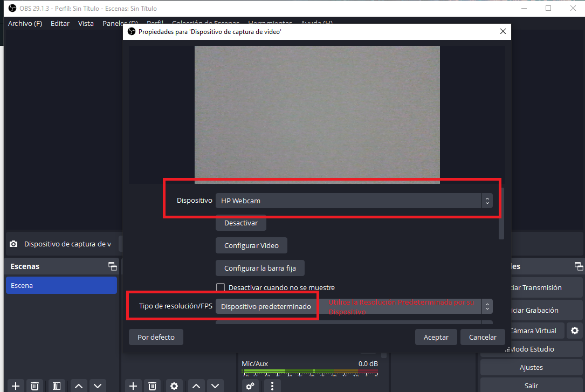Click the Desactivar button

coord(240,223)
